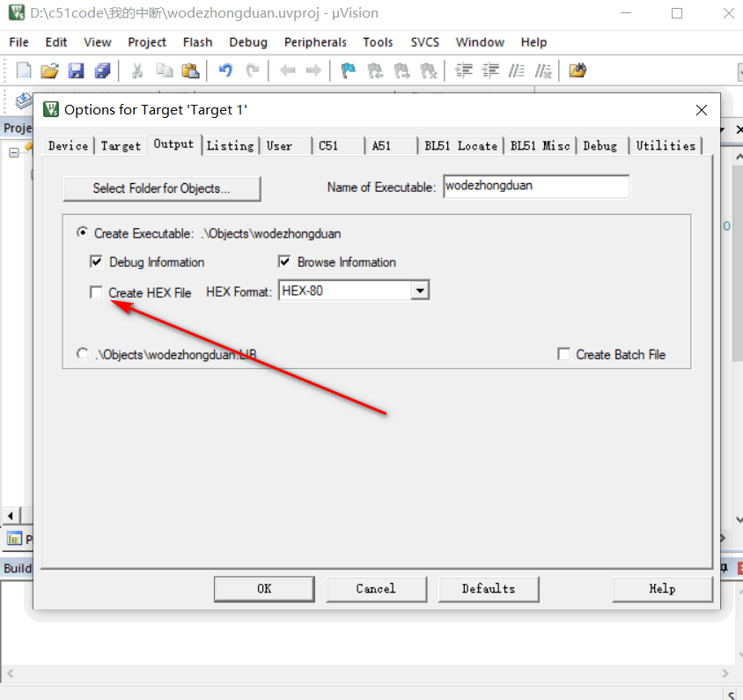Open the File menu
This screenshot has width=743, height=700.
[x=19, y=42]
